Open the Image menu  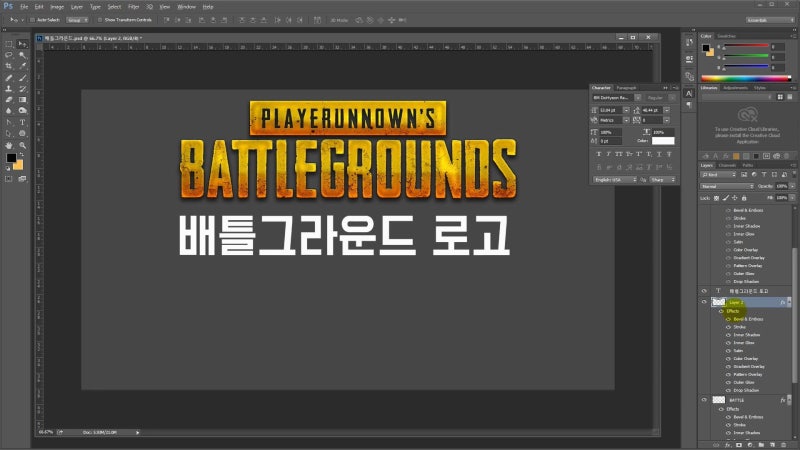pyautogui.click(x=57, y=7)
